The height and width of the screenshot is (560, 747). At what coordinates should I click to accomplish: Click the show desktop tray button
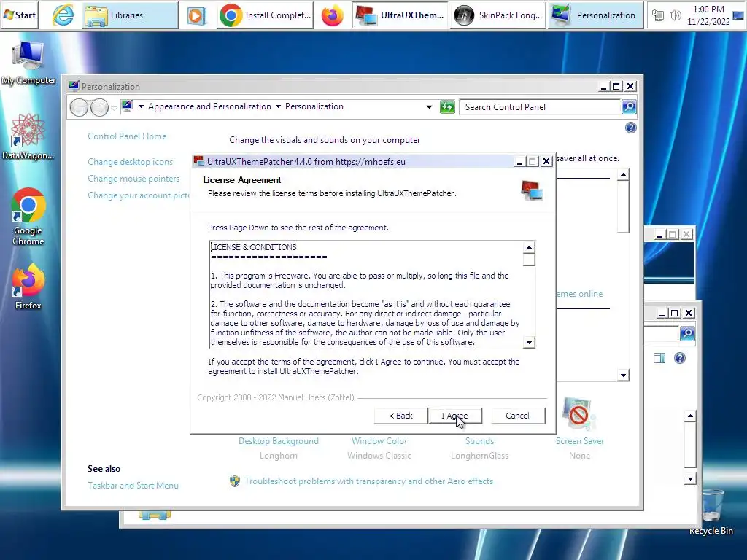[x=738, y=16]
